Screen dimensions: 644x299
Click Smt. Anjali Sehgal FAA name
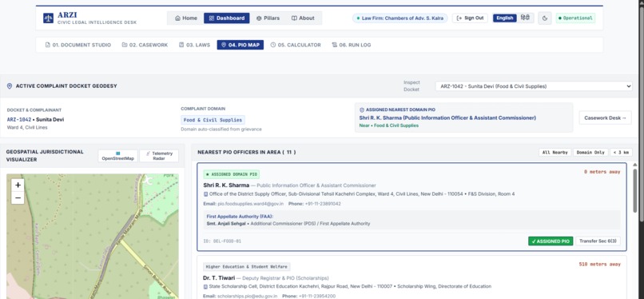[x=227, y=224]
